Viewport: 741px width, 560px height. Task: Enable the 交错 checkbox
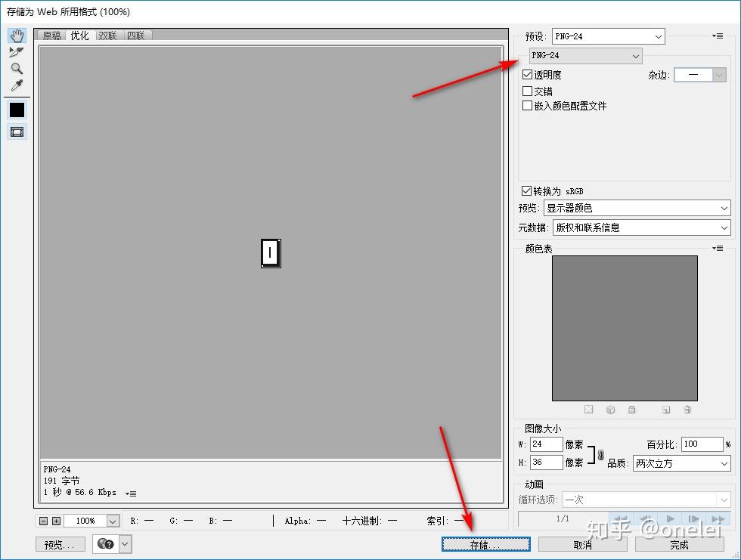point(527,91)
